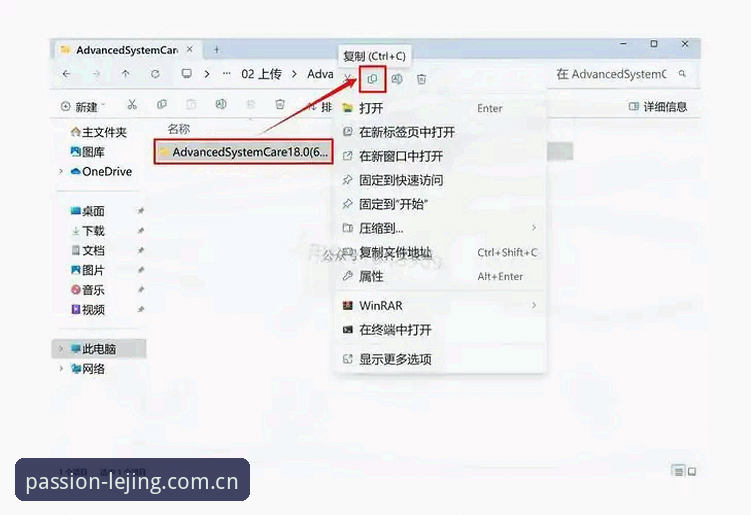The width and height of the screenshot is (751, 515).
Task: Select 显示更多选项
Action: [x=441, y=359]
